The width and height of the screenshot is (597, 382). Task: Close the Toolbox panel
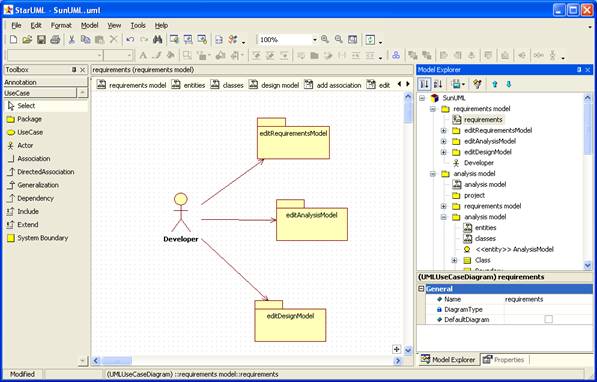(83, 70)
